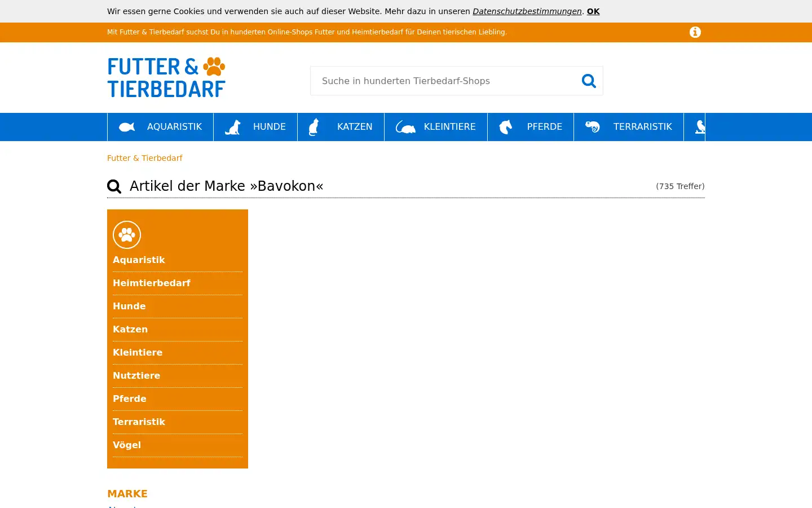Click the bird icon at navigation end
The width and height of the screenshot is (812, 508).
point(700,127)
